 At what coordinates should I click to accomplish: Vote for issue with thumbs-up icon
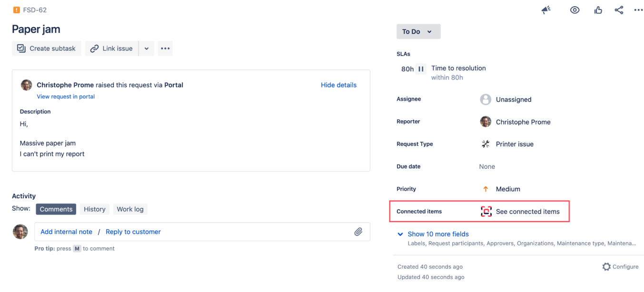point(598,10)
